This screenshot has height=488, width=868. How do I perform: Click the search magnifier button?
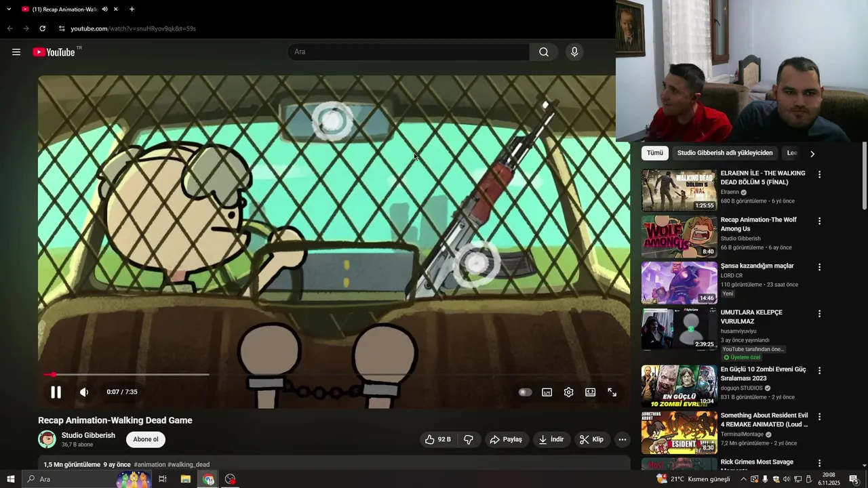click(x=544, y=52)
